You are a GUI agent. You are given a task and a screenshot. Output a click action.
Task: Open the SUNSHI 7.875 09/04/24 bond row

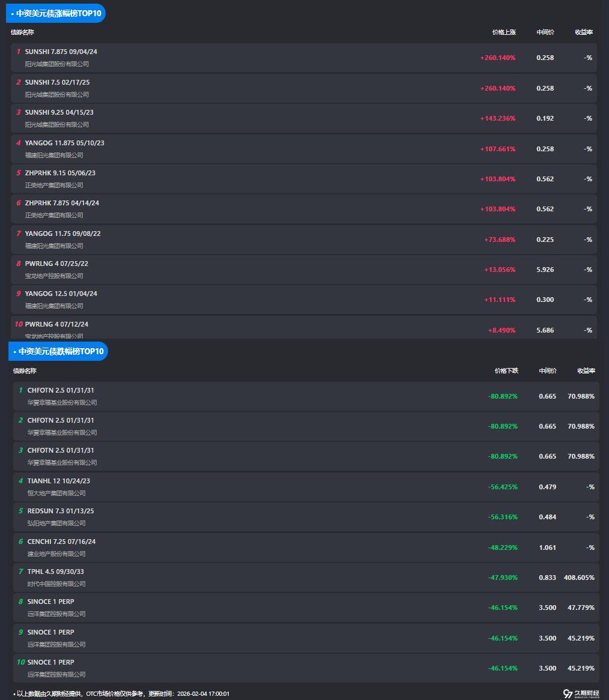61,52
